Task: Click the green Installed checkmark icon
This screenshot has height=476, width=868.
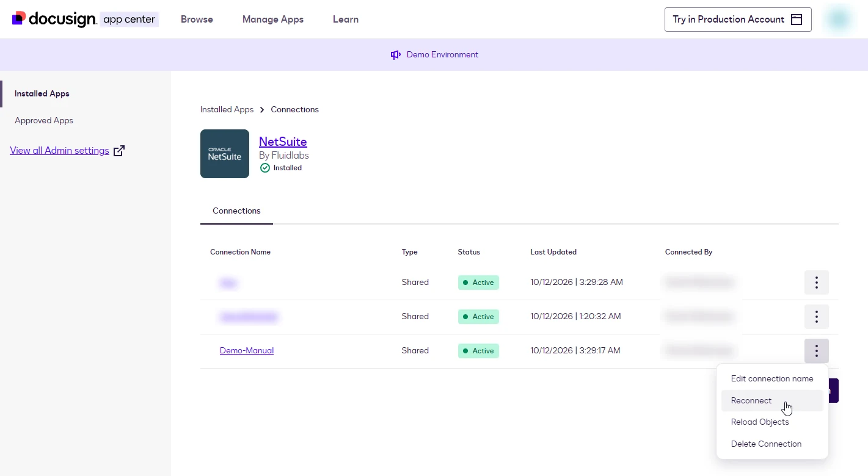Action: pos(264,168)
